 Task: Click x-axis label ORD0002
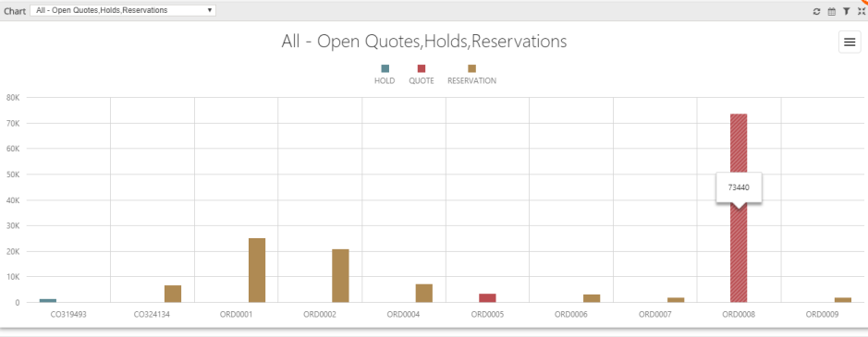[x=320, y=314]
